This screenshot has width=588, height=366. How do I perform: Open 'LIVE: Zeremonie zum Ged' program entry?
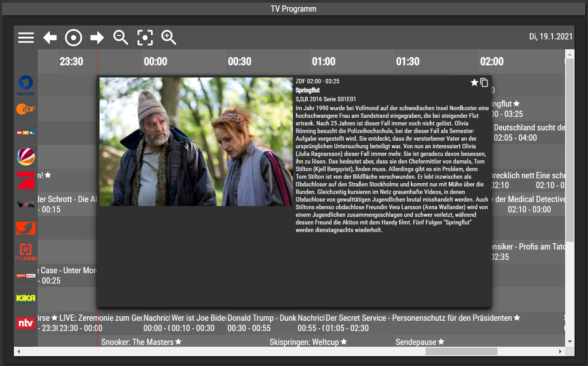tap(100, 323)
